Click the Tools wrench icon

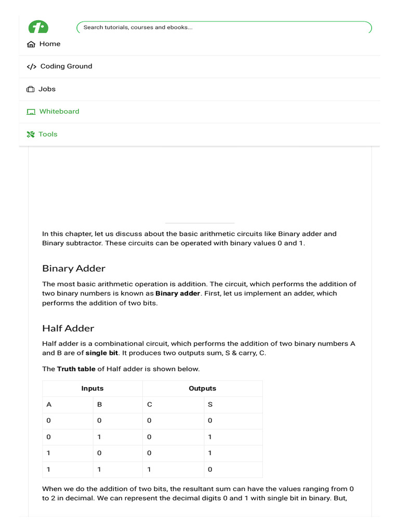(x=31, y=135)
